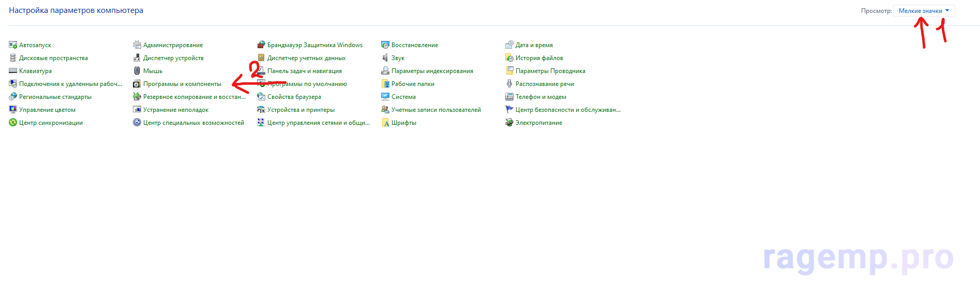
Task: Open Программы и компоненты
Action: click(x=182, y=84)
